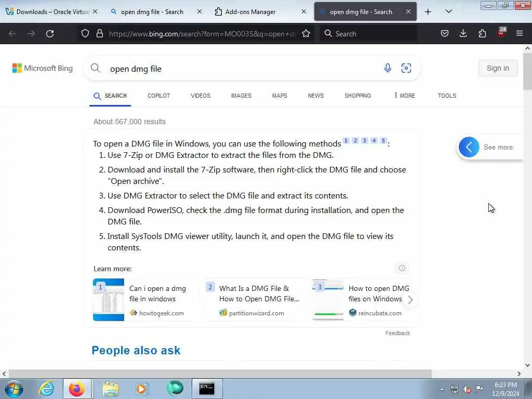Click the Feedback link
The image size is (532, 399).
click(x=397, y=333)
